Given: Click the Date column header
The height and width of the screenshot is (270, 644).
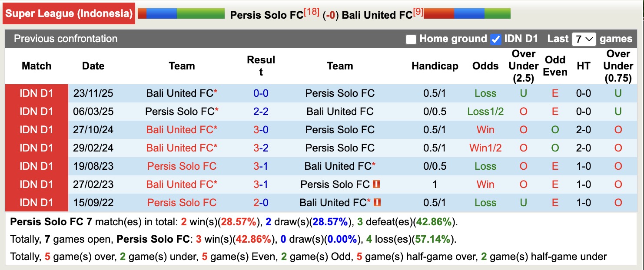Looking at the screenshot, I should (x=93, y=66).
